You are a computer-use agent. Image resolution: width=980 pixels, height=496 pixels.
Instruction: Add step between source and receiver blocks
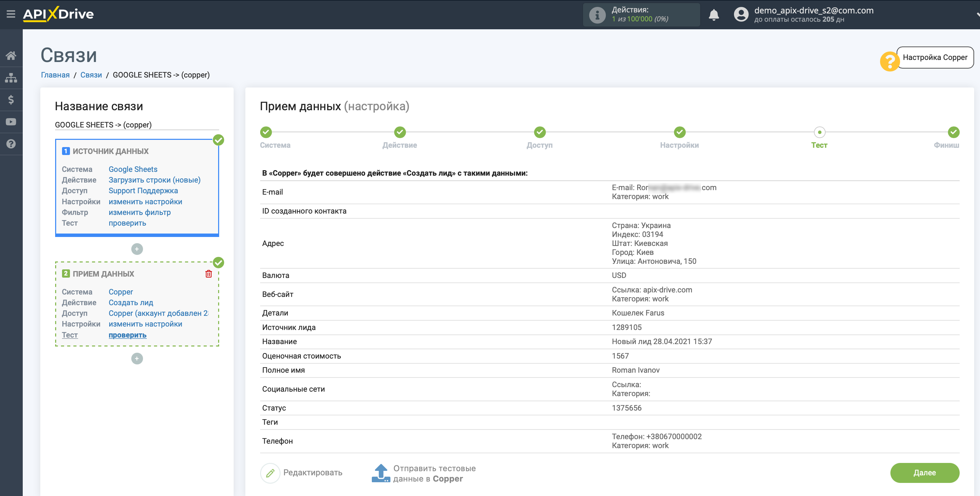click(x=137, y=249)
